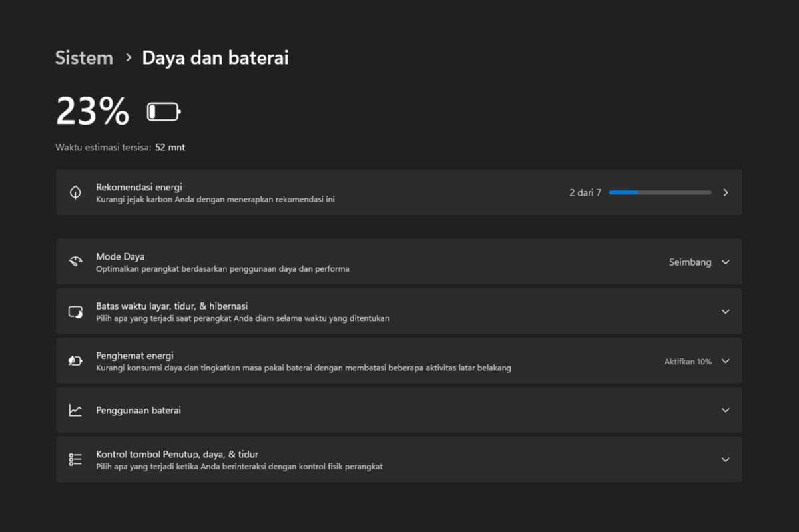
Task: Click the 23% battery percentage text
Action: (93, 111)
